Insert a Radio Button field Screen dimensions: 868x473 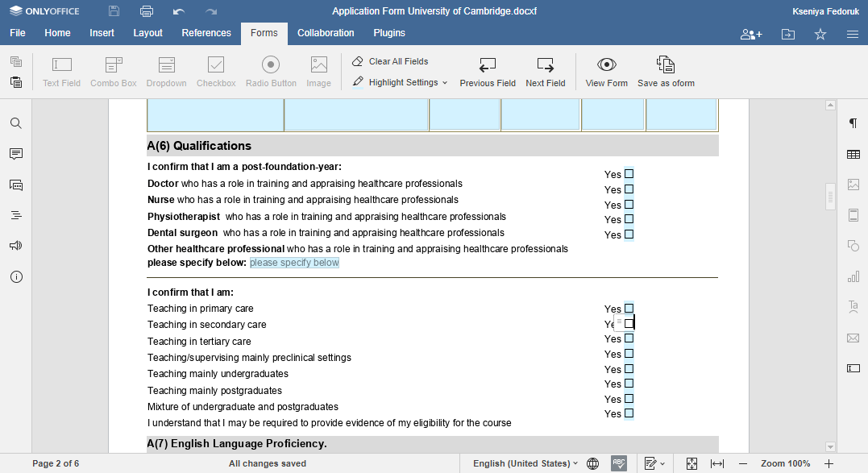coord(271,72)
